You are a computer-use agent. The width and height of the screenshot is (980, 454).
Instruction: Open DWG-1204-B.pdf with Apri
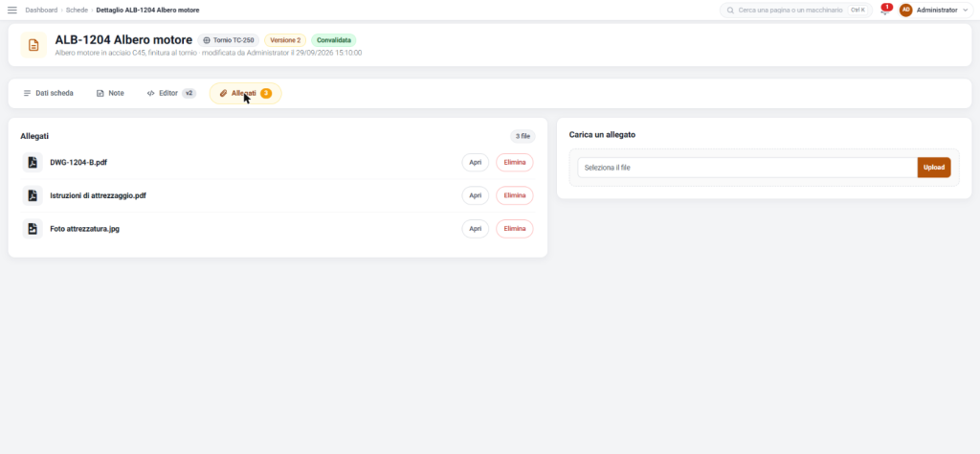point(476,163)
